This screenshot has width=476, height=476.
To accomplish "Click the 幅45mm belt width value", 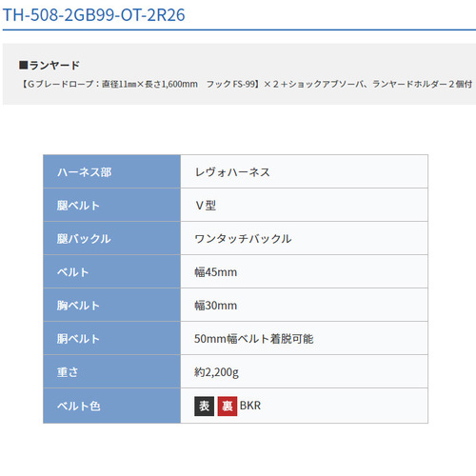I will click(216, 272).
